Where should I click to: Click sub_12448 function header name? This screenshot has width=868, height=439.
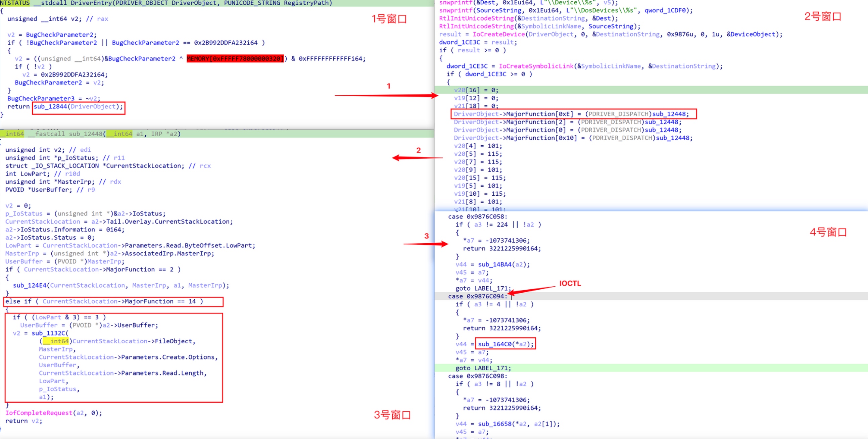pos(85,134)
